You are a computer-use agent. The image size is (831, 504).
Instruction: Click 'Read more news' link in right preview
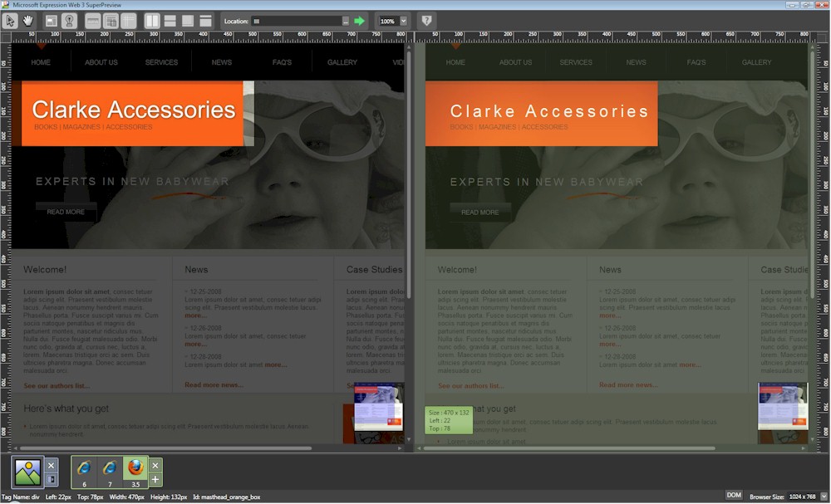point(628,385)
